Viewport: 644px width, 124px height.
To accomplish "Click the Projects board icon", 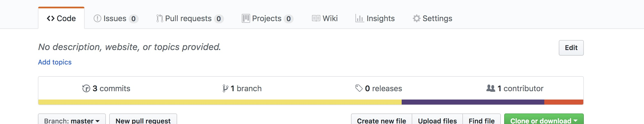I will click(246, 18).
